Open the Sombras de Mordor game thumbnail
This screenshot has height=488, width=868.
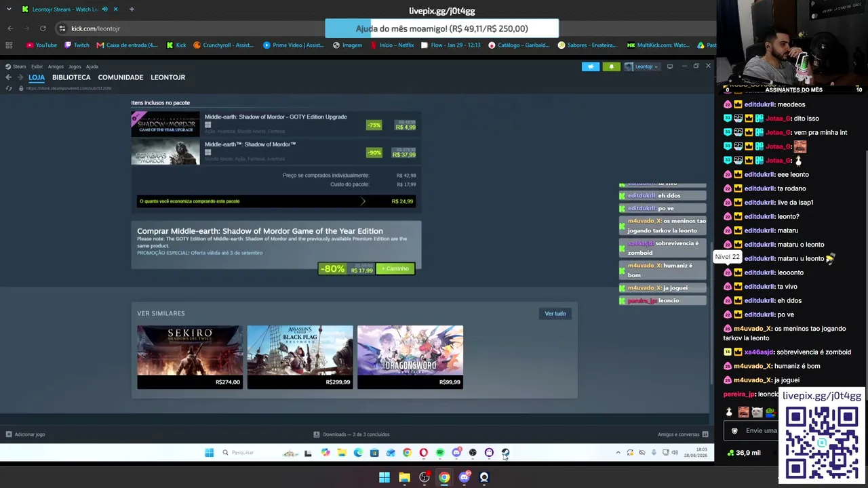click(165, 152)
